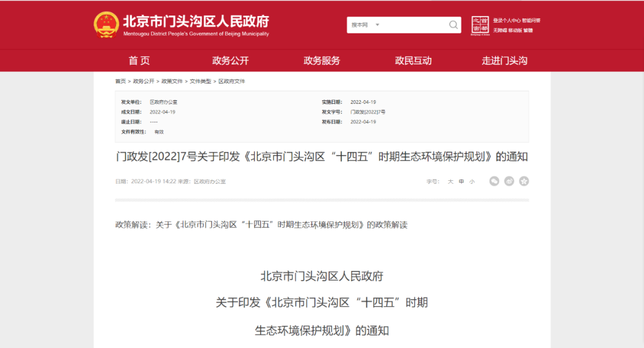Expand the 政民互动 navigation menu
This screenshot has height=348, width=644.
414,60
